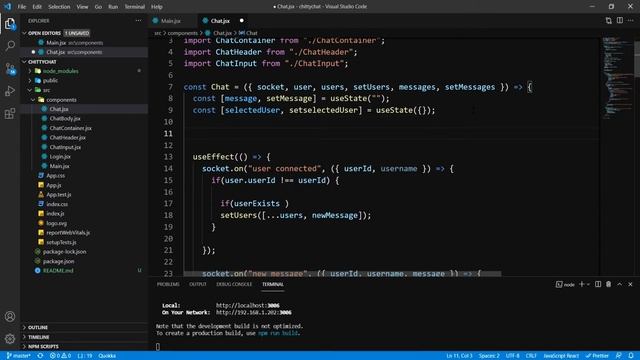640x360 pixels.
Task: Click the Quokka status bar item
Action: point(107,356)
